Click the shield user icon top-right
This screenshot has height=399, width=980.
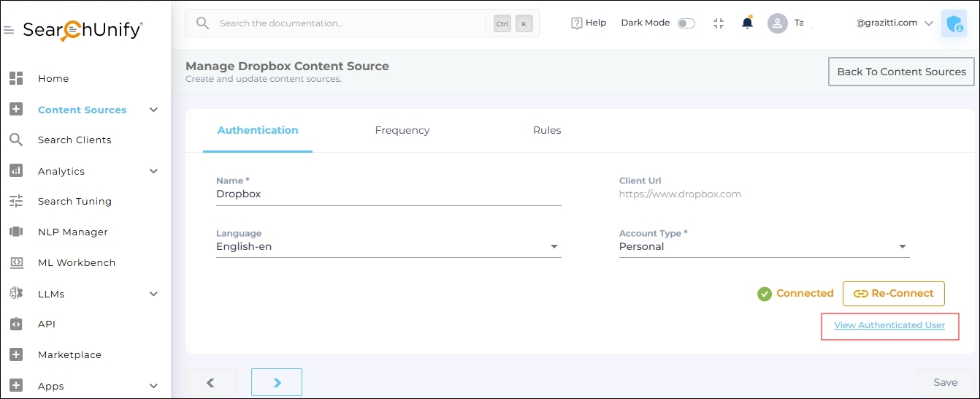(954, 23)
